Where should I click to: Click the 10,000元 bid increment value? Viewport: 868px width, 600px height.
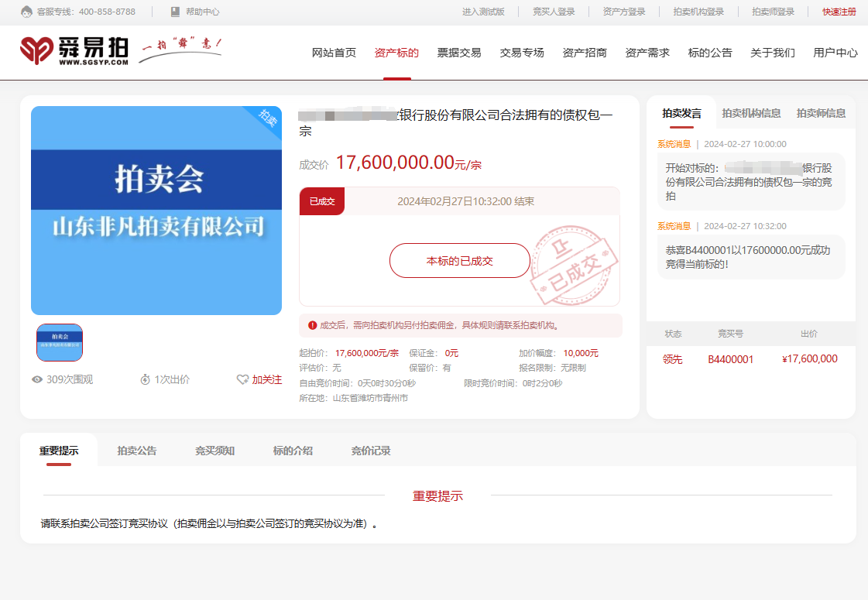pyautogui.click(x=581, y=353)
